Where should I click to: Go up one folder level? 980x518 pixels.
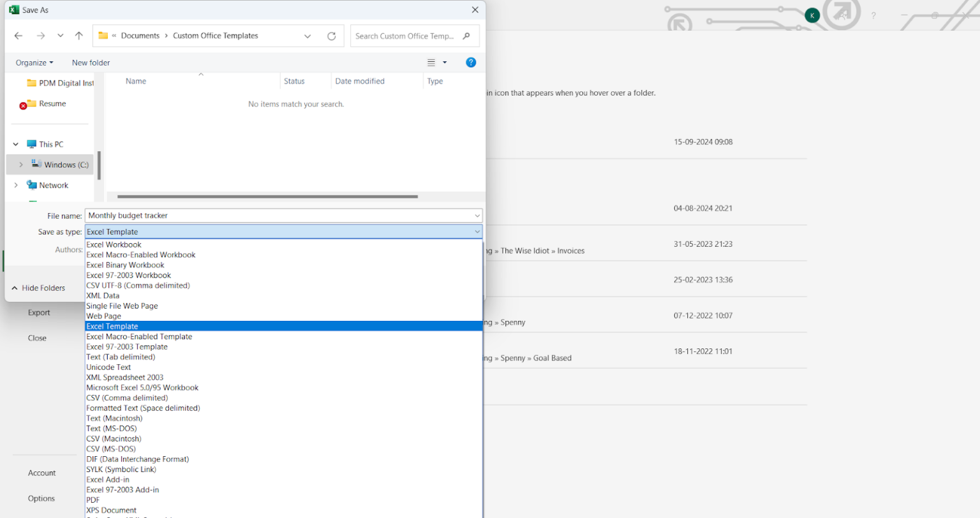[x=78, y=36]
